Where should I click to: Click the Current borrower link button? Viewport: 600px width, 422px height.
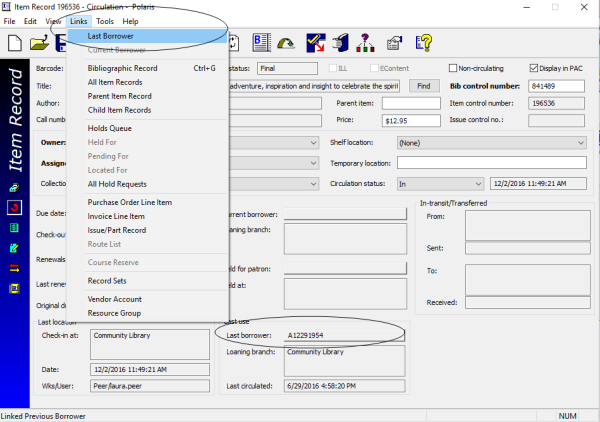345,214
